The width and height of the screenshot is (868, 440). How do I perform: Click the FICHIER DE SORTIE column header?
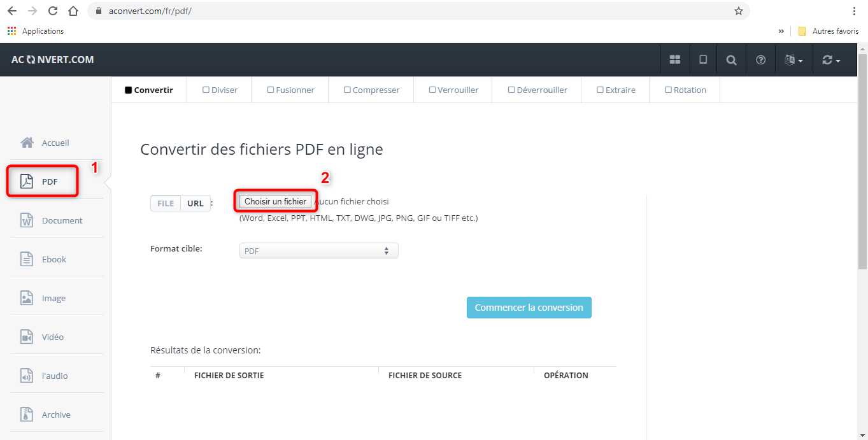(x=229, y=375)
